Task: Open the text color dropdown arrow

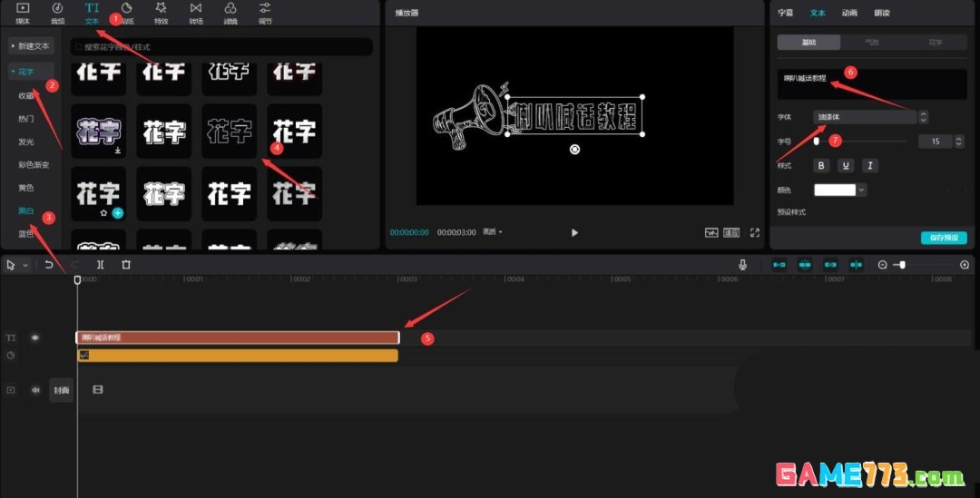Action: 862,190
